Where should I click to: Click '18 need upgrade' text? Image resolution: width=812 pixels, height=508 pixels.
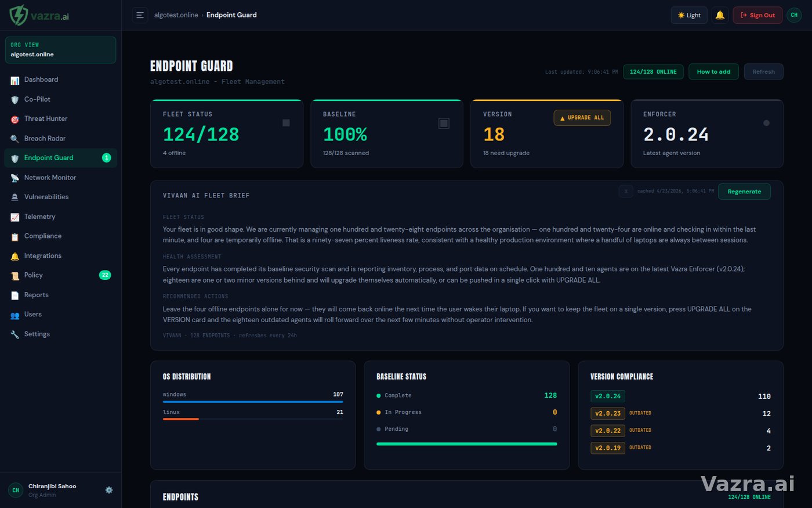point(506,153)
